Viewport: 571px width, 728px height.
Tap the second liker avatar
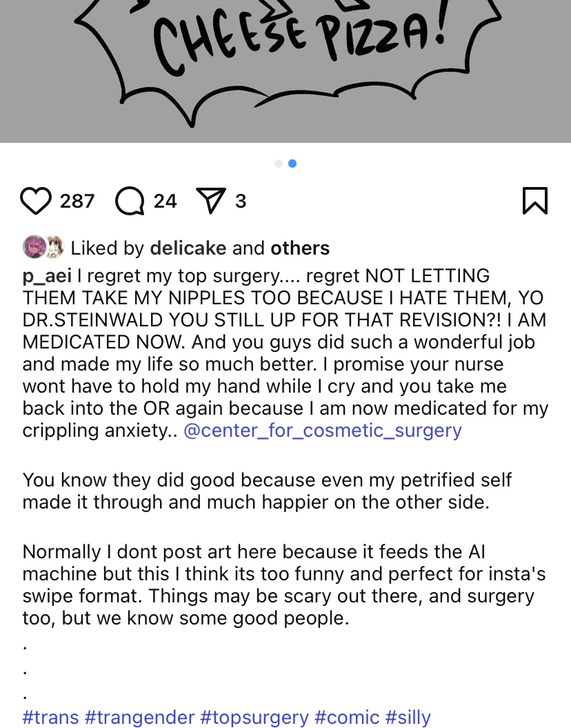[54, 247]
